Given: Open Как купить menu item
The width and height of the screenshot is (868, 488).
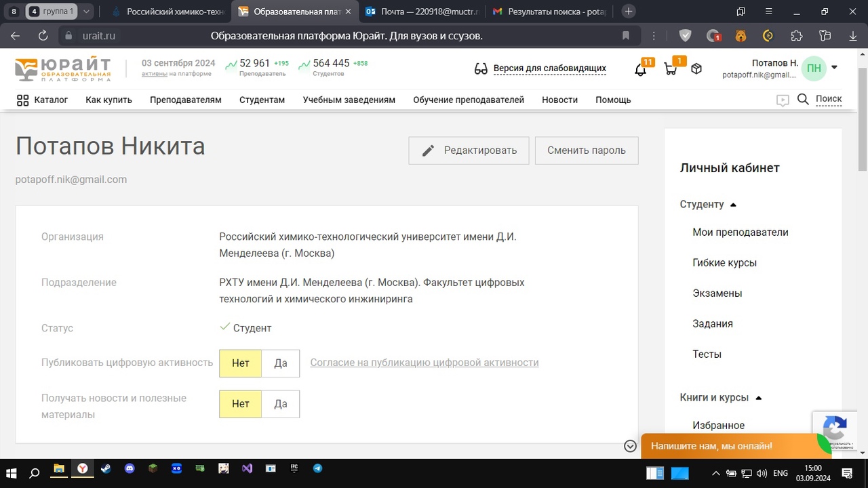Looking at the screenshot, I should (x=108, y=100).
